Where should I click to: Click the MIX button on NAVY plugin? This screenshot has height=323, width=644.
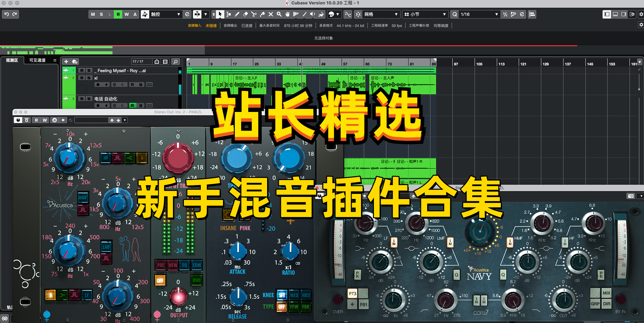tap(607, 293)
